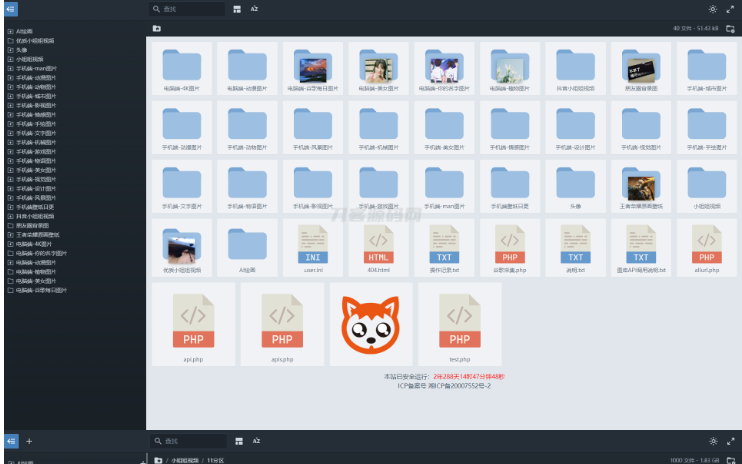Viewport: 742px width, 464px height.
Task: Expand the AI绘画 tree node
Action: pos(10,31)
